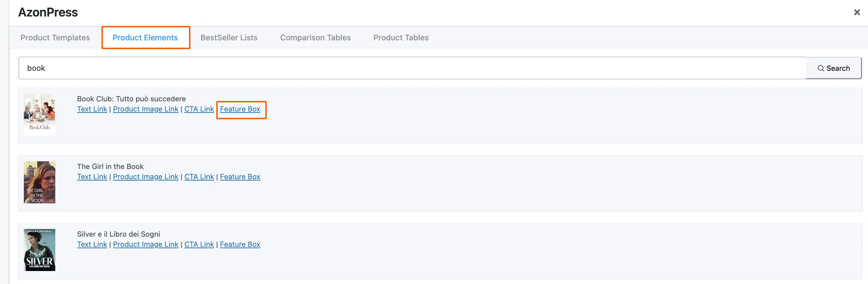The height and width of the screenshot is (284, 868).
Task: Switch to the BestSeller Lists tab
Action: (x=229, y=38)
